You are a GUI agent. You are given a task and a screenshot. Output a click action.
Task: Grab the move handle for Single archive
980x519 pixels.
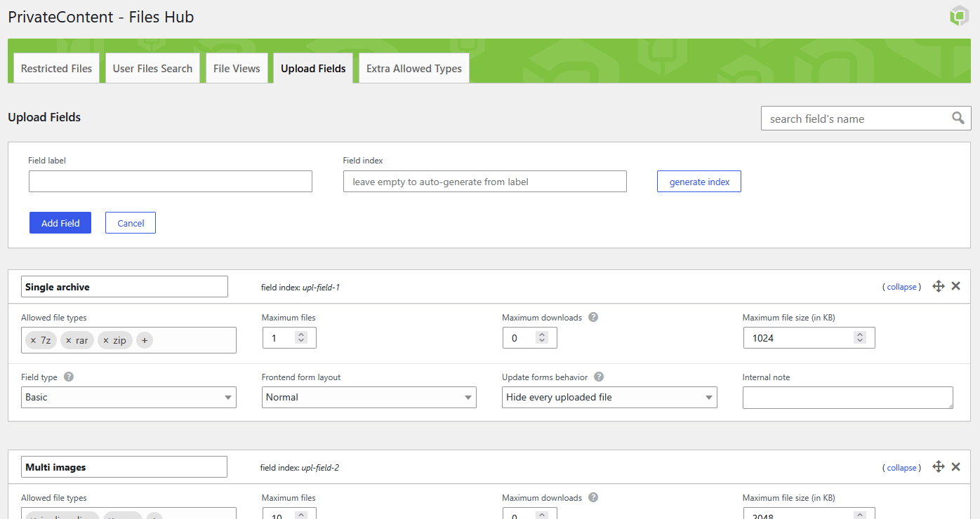(x=938, y=286)
